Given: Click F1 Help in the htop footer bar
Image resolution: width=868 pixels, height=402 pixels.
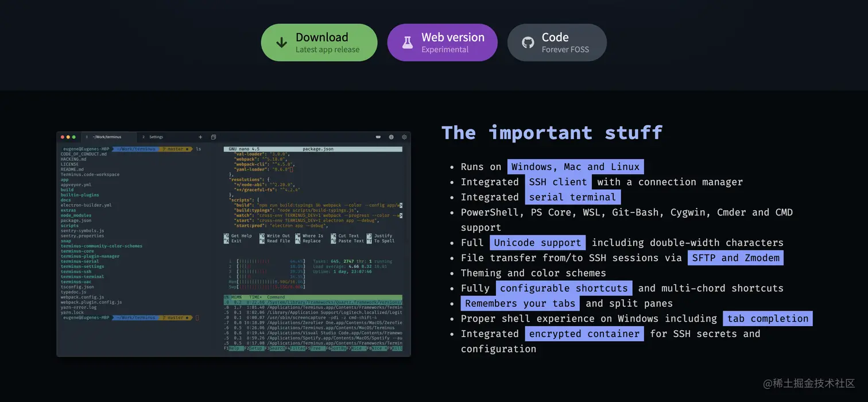Looking at the screenshot, I should (x=231, y=348).
